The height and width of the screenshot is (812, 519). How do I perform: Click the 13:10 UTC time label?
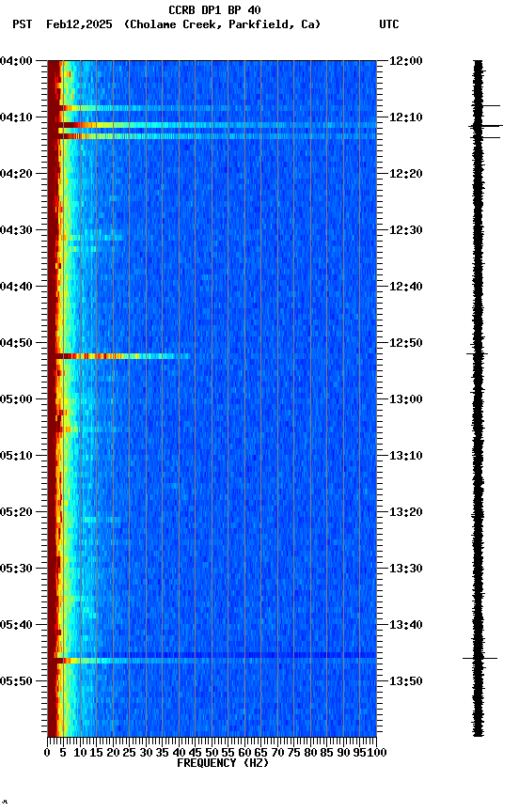[405, 456]
